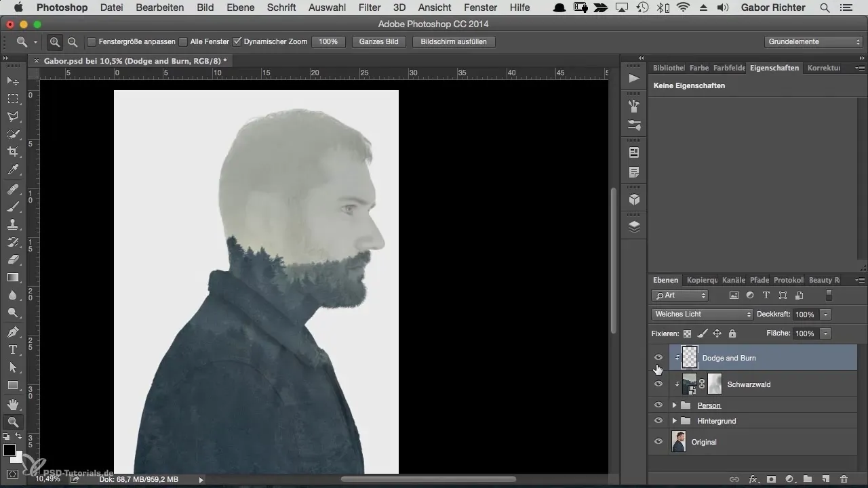Select the Crop tool
The image size is (868, 488).
pyautogui.click(x=13, y=152)
